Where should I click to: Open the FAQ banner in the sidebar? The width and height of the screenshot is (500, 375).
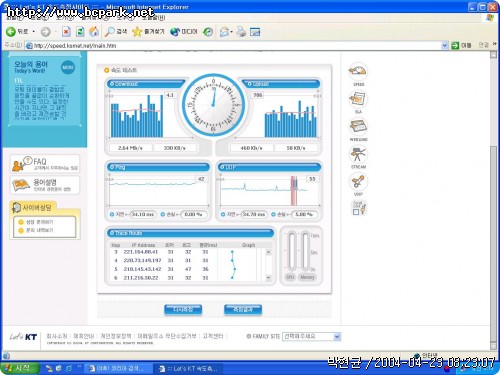click(x=45, y=164)
